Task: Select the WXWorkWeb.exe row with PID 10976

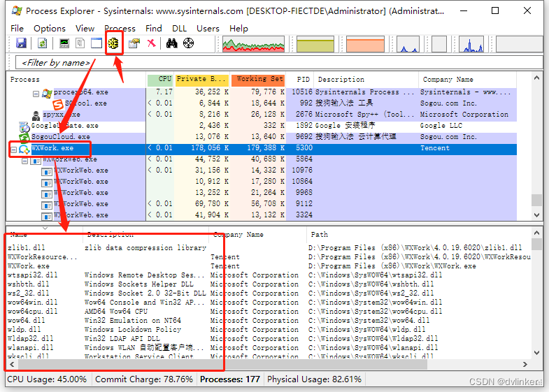Action: [x=262, y=170]
